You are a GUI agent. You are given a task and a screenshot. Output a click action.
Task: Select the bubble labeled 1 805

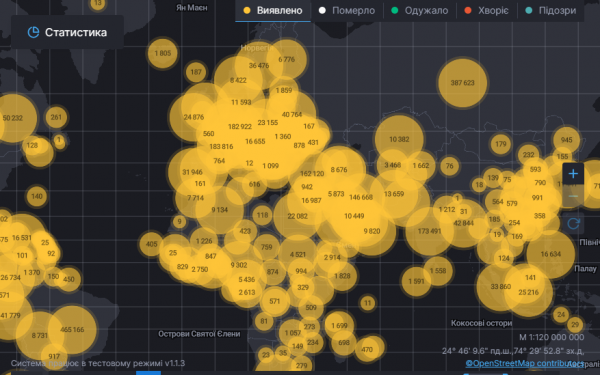163,53
